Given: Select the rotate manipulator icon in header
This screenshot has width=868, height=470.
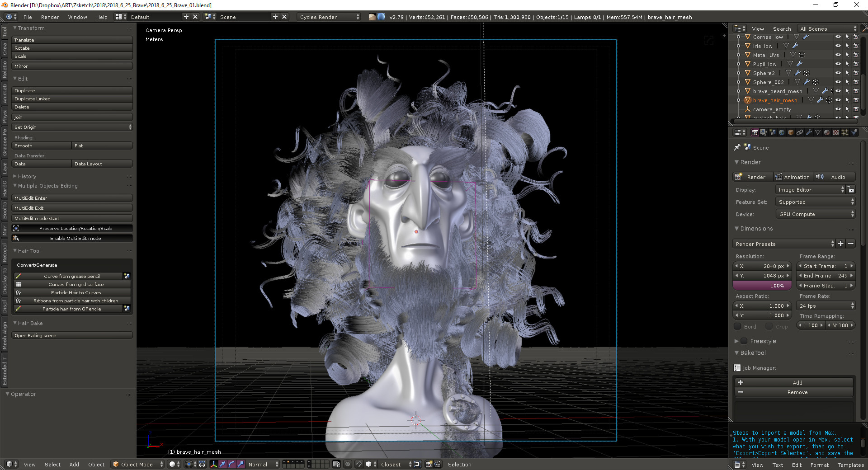Looking at the screenshot, I should click(x=231, y=464).
